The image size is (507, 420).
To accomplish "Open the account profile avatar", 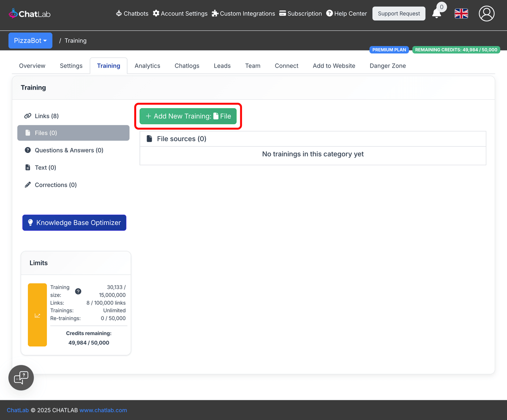I will point(486,14).
